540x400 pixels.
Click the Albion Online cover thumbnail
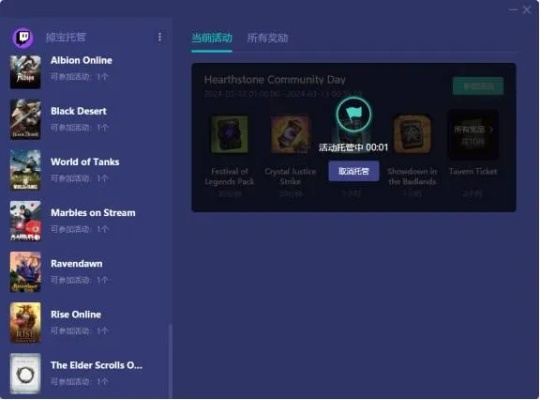coord(25,72)
